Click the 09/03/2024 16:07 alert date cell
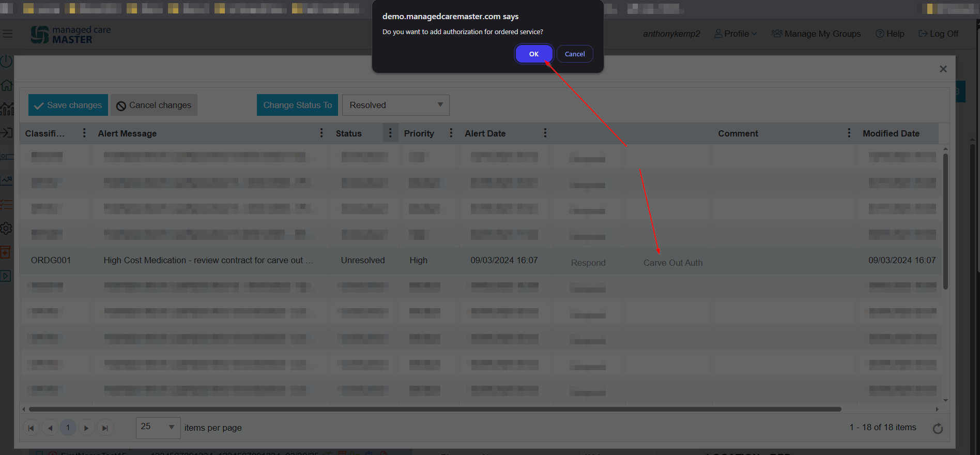Screen dimensions: 980x455 (504, 260)
